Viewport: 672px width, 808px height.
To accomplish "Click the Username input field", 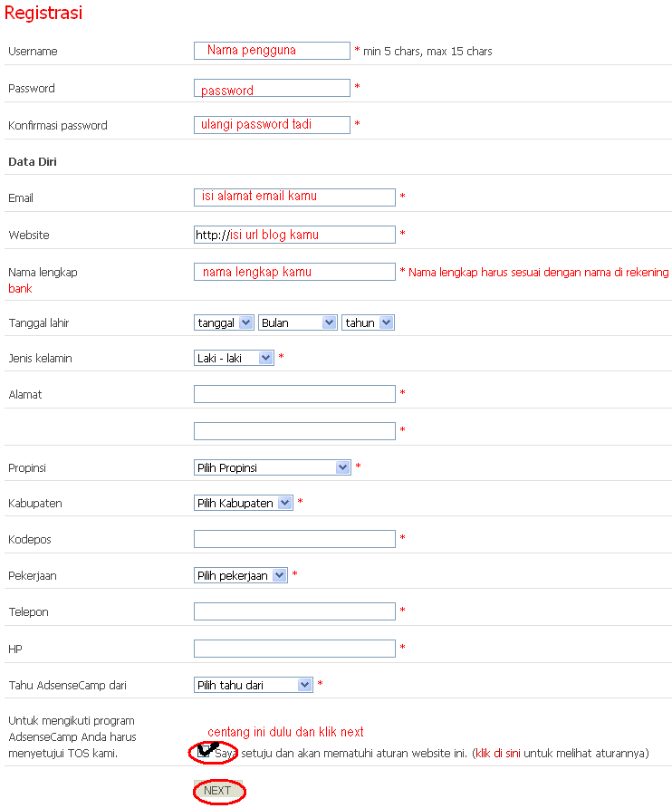I will (272, 51).
